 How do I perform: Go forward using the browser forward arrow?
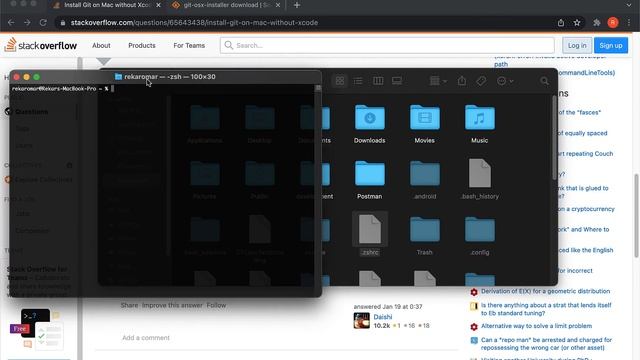[x=27, y=23]
